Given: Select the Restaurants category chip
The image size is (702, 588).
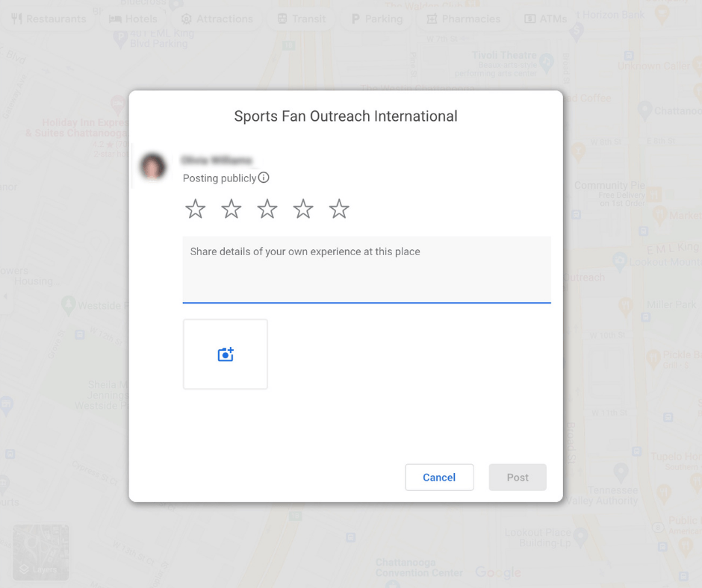Looking at the screenshot, I should (x=49, y=19).
